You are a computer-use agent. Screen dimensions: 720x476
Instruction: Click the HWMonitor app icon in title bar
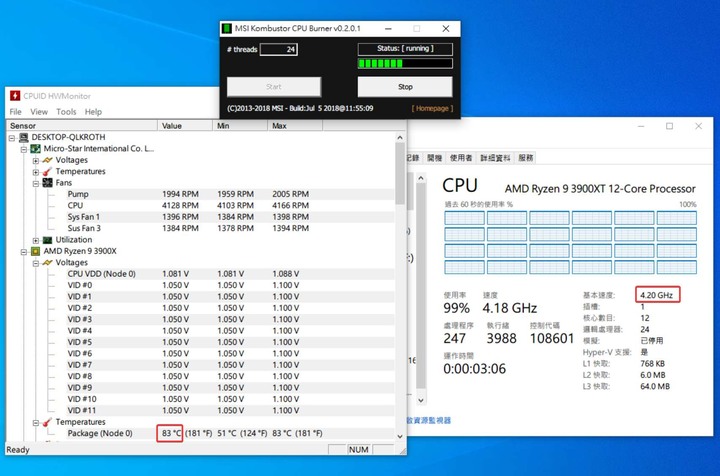pyautogui.click(x=15, y=95)
